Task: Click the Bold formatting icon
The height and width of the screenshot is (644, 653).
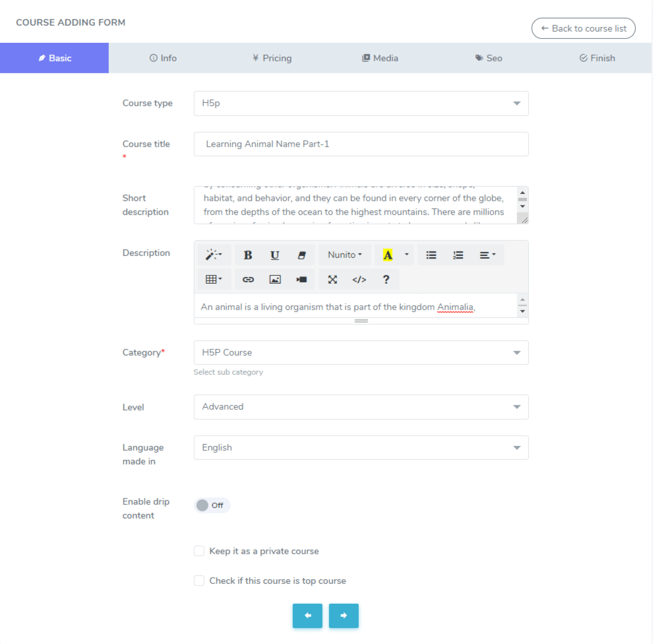Action: pyautogui.click(x=248, y=255)
